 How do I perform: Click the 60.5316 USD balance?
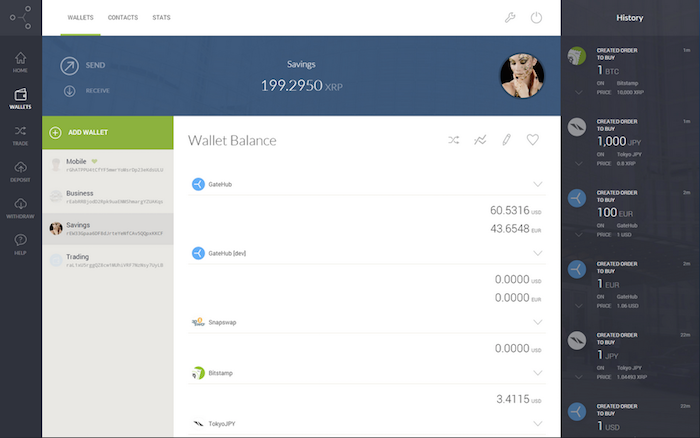pos(516,210)
